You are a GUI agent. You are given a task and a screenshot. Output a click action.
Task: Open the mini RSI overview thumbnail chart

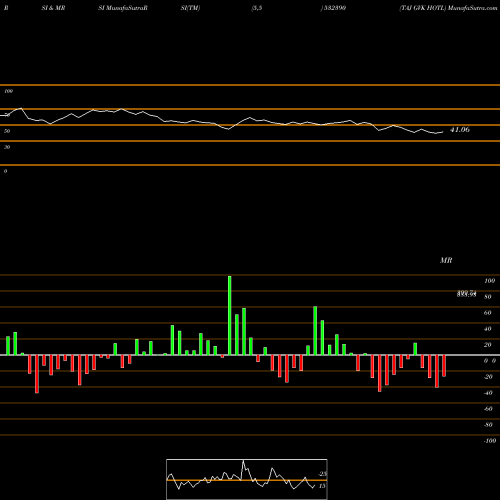(x=247, y=479)
